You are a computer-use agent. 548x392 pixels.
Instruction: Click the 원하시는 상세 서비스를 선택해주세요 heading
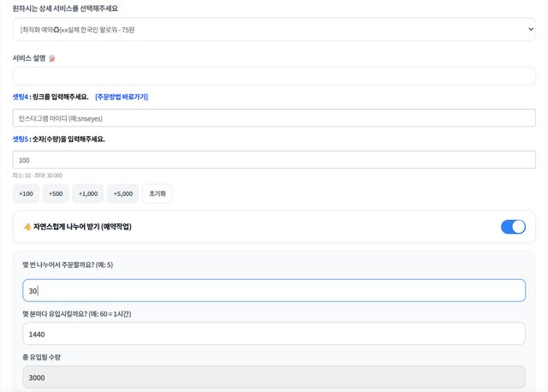click(65, 9)
